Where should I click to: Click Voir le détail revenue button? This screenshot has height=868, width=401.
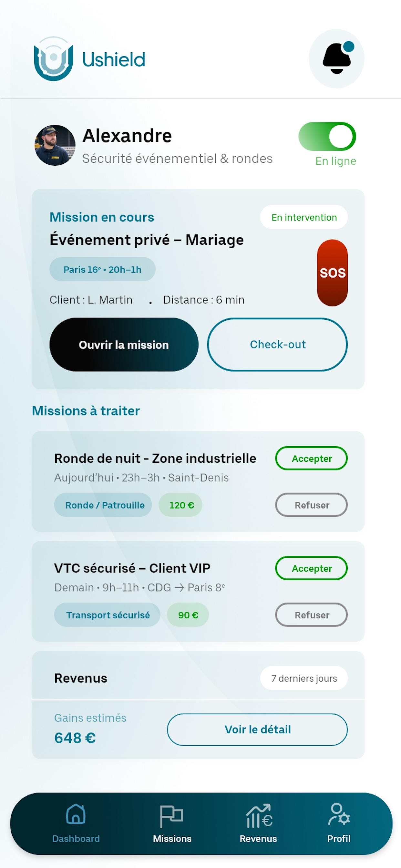coord(257,729)
